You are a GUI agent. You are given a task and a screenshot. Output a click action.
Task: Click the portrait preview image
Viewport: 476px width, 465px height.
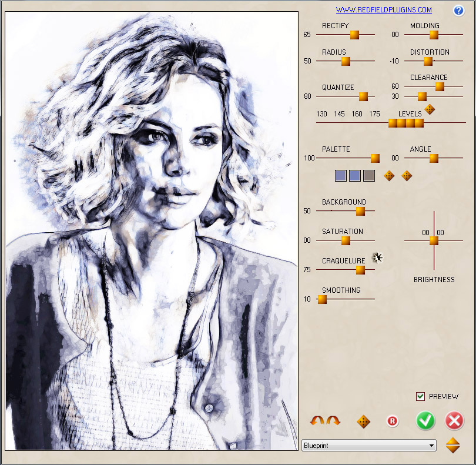(152, 230)
